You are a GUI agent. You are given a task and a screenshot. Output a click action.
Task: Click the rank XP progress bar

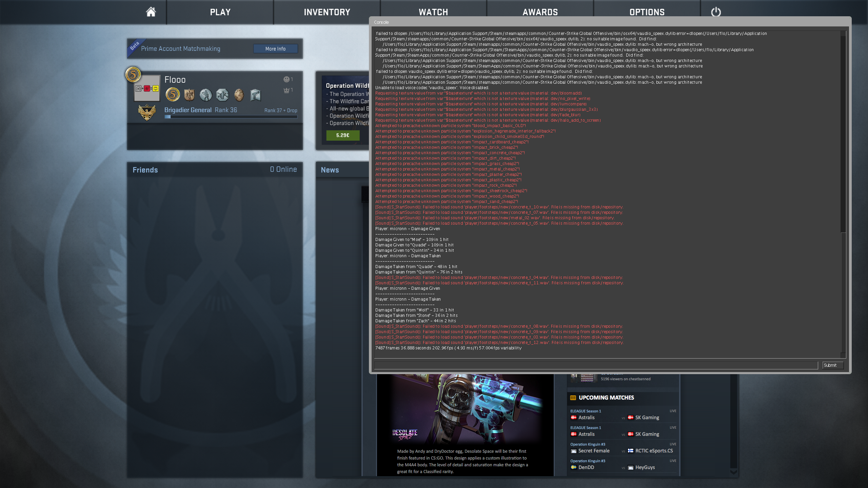(231, 117)
